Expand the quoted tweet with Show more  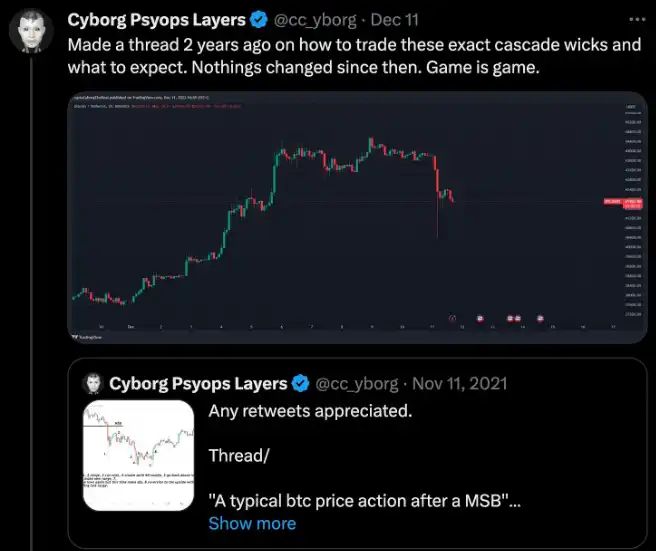tap(252, 523)
